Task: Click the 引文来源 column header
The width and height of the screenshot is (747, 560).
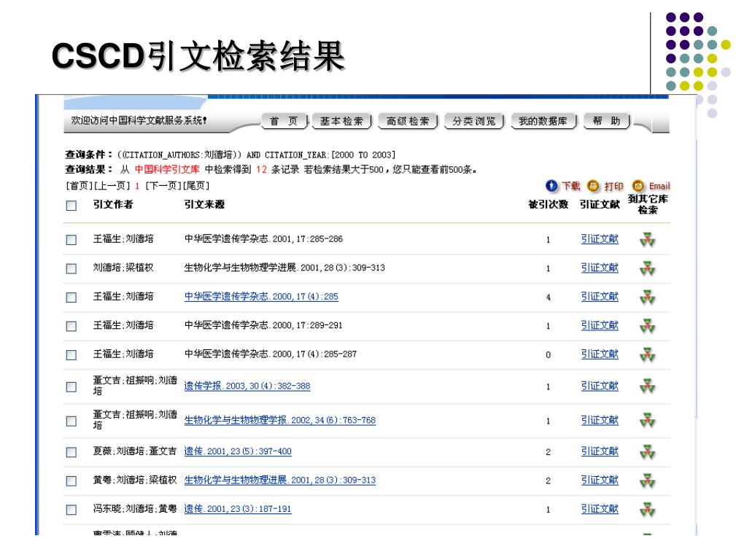Action: coord(204,204)
